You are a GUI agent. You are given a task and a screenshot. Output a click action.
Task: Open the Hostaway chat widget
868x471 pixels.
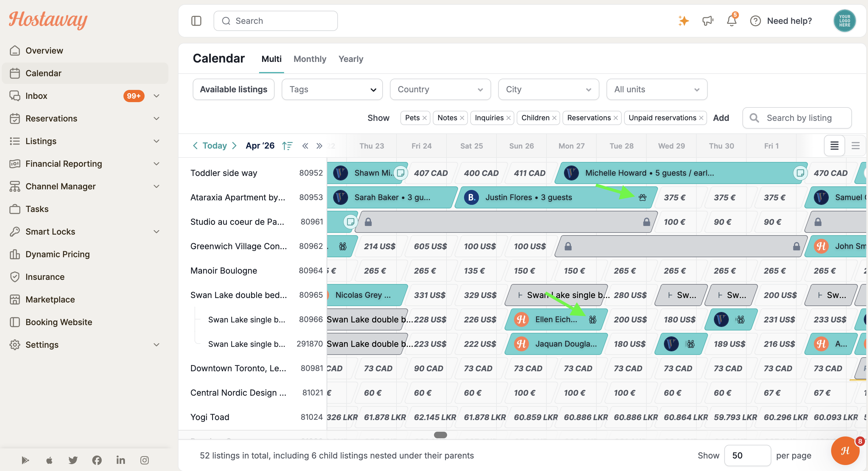tap(845, 451)
